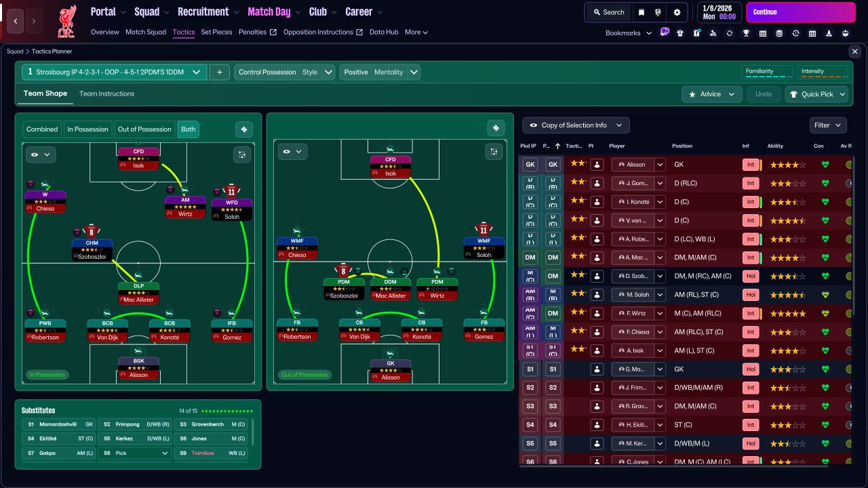Expand the dropdown arrow beside Alisson in table
868x488 pixels.
659,164
